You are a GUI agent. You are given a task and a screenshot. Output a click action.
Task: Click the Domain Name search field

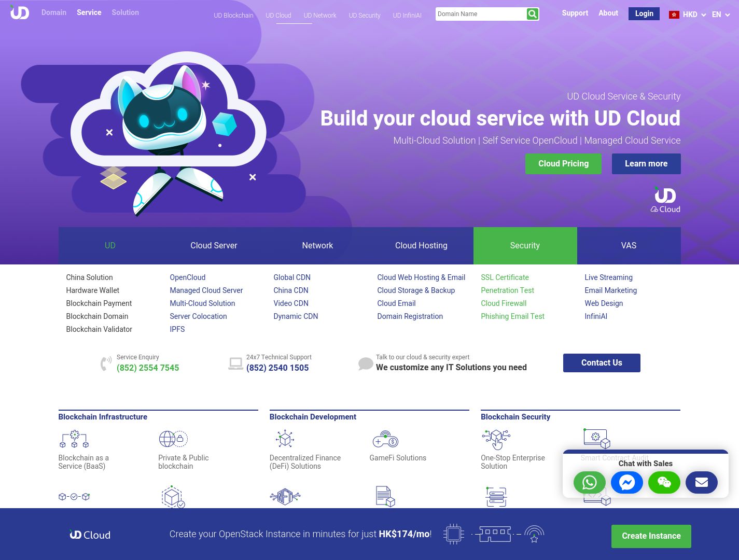click(480, 14)
